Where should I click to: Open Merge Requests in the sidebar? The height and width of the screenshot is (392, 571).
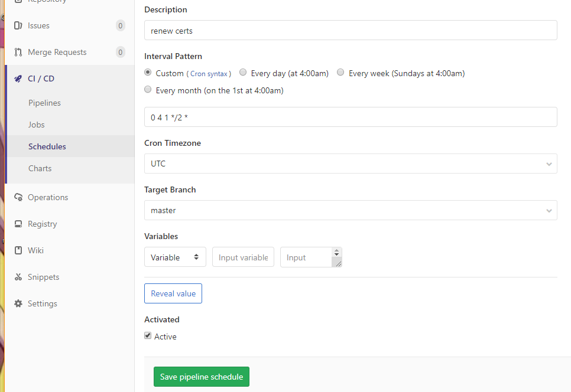[x=57, y=53]
